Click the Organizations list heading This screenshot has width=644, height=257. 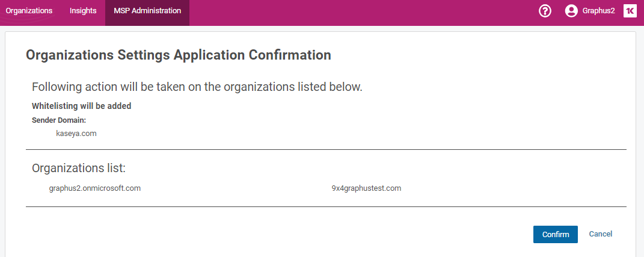[78, 168]
